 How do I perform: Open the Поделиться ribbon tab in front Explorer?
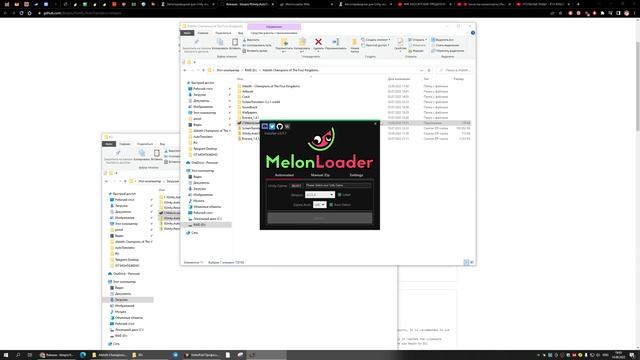[223, 33]
